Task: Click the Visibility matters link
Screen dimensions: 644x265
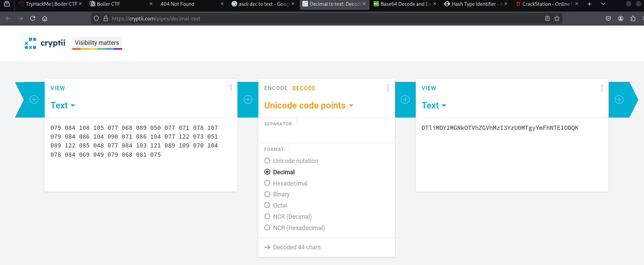Action: click(x=97, y=43)
